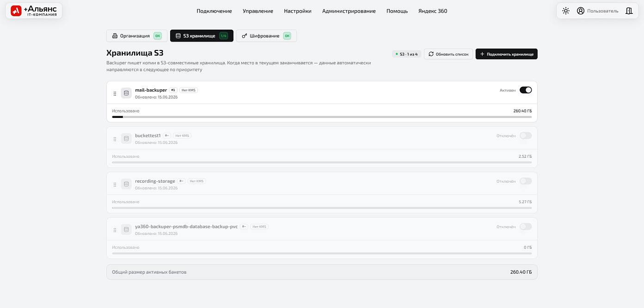Enable the ya360-backuper-psmdb-database-backup-pvc switch
Screen dimensions: 644x308
click(526, 227)
